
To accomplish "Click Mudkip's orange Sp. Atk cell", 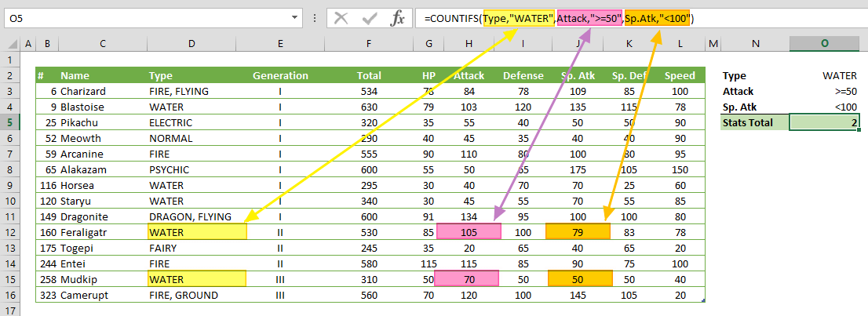I will 580,279.
